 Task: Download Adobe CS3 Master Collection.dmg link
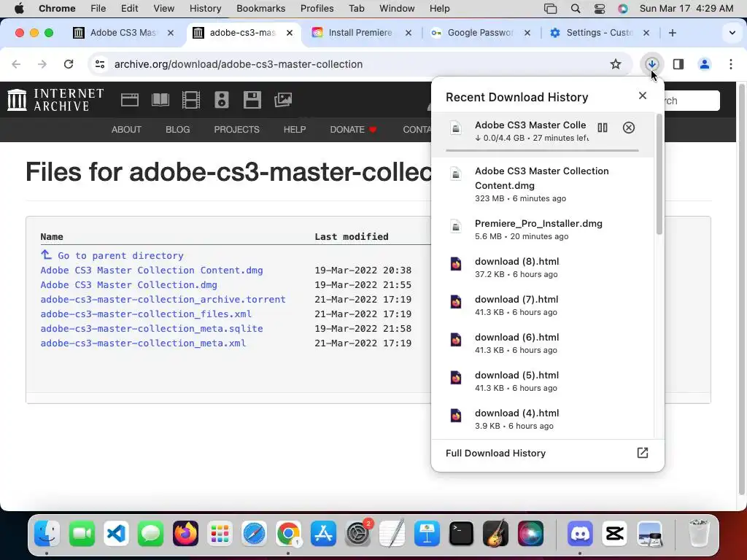(128, 285)
